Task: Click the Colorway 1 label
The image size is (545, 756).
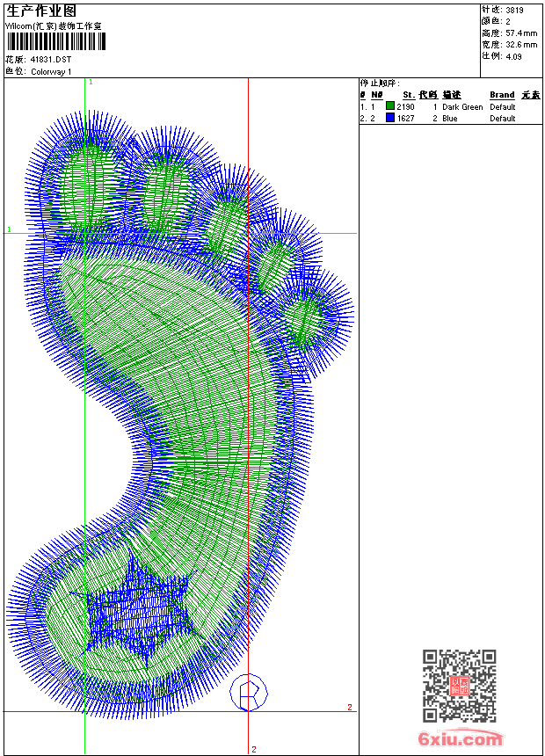Action: tap(51, 71)
